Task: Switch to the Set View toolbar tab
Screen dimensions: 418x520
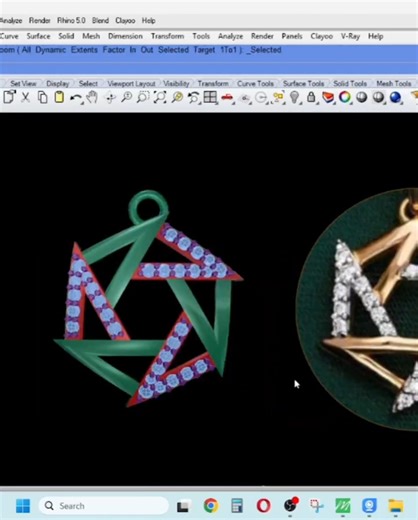Action: pyautogui.click(x=23, y=83)
